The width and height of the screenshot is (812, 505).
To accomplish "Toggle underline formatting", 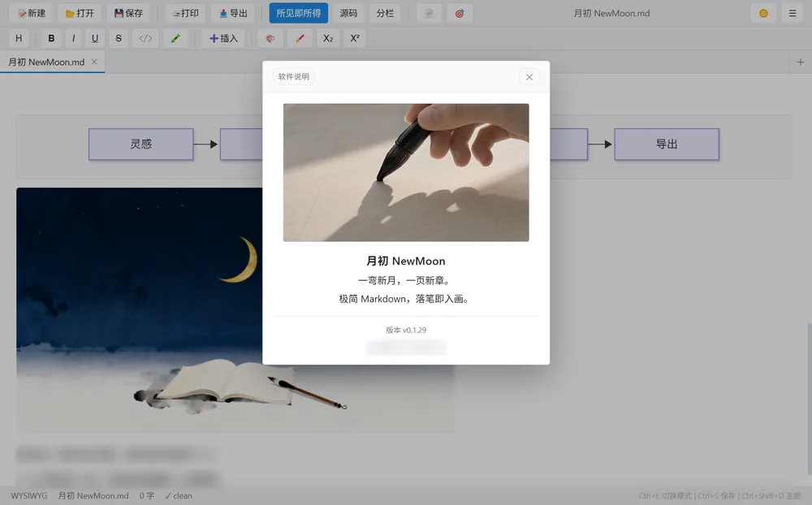I will [x=95, y=38].
